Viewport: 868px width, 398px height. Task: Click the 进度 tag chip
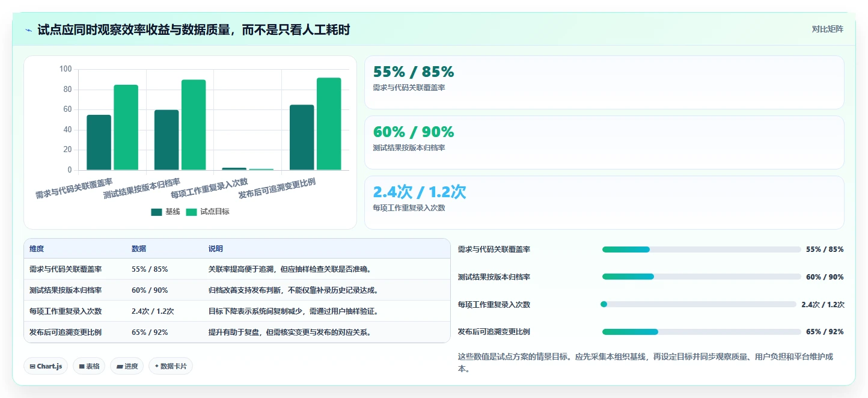coord(127,366)
